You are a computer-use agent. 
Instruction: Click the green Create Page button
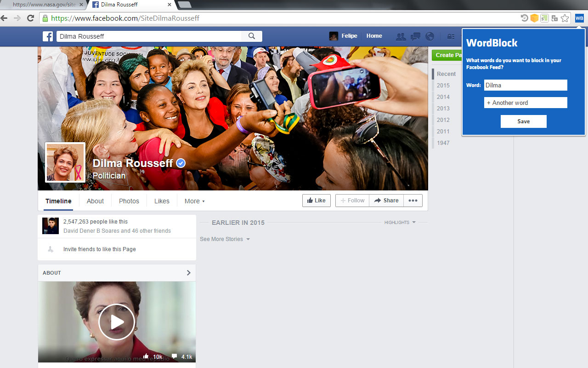point(447,55)
